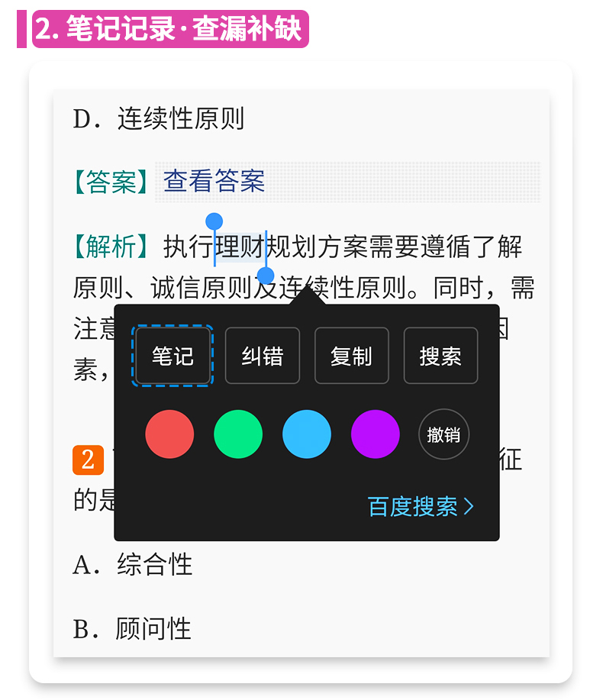Choose the green highlight color circle
This screenshot has height=700, width=603.
(x=238, y=434)
